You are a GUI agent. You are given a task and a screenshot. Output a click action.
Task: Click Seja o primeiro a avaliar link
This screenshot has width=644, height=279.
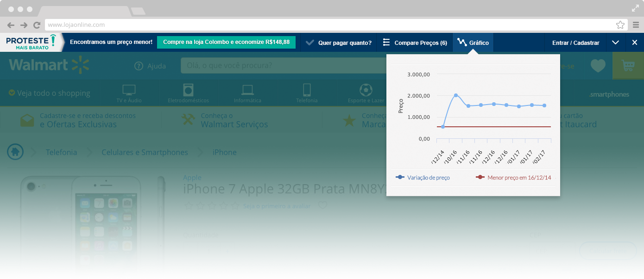click(277, 206)
